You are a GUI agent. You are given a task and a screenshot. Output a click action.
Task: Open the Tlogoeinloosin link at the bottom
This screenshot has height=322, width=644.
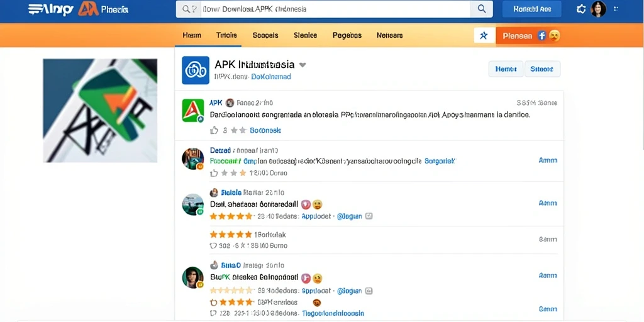tap(333, 313)
